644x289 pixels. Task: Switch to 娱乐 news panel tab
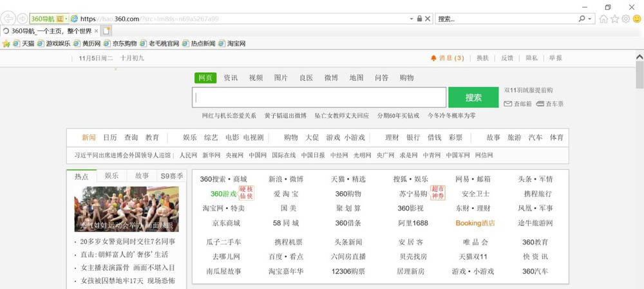(111, 176)
